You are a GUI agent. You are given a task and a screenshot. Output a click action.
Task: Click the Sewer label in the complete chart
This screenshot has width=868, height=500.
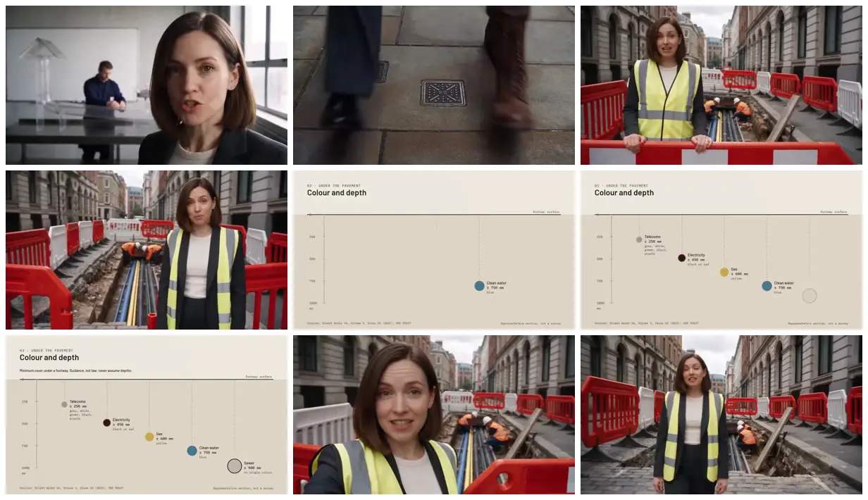[249, 463]
